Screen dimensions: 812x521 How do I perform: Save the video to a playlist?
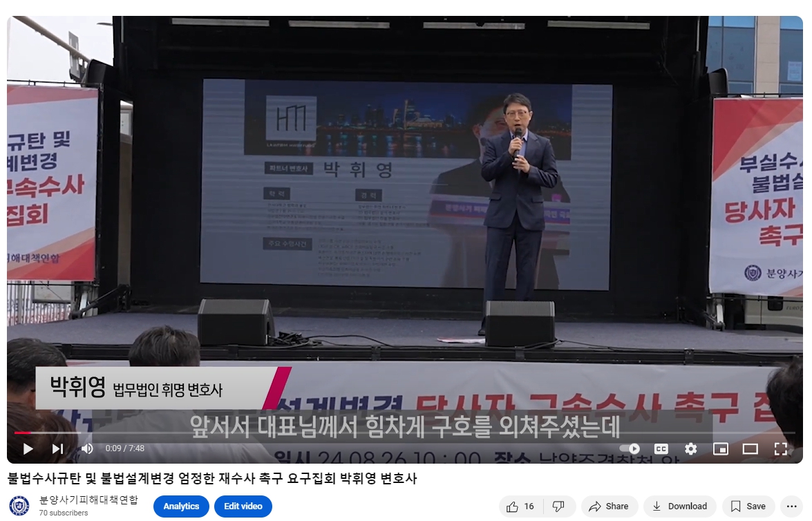[x=748, y=506]
